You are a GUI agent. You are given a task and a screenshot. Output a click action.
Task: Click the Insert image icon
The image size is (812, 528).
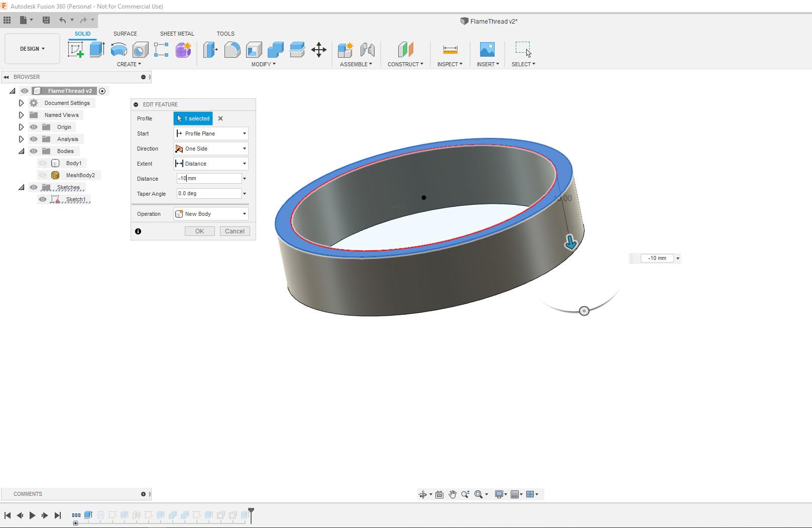coord(487,50)
